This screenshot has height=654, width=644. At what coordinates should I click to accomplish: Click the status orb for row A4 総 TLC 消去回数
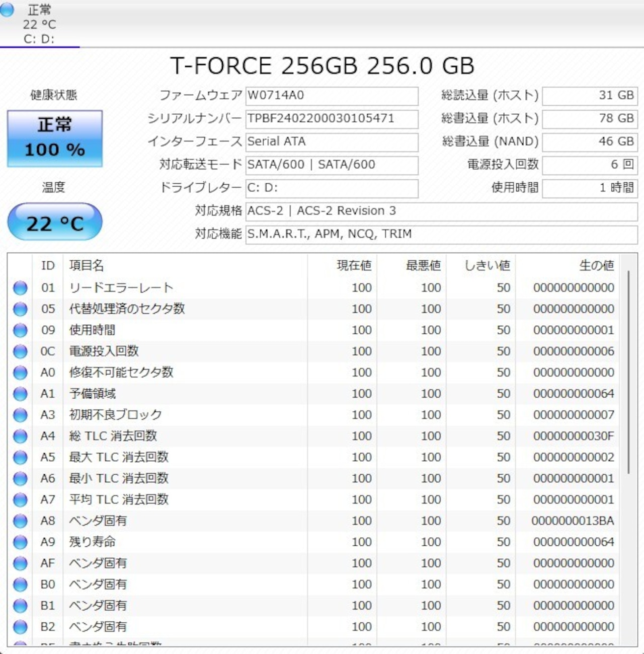tap(20, 436)
